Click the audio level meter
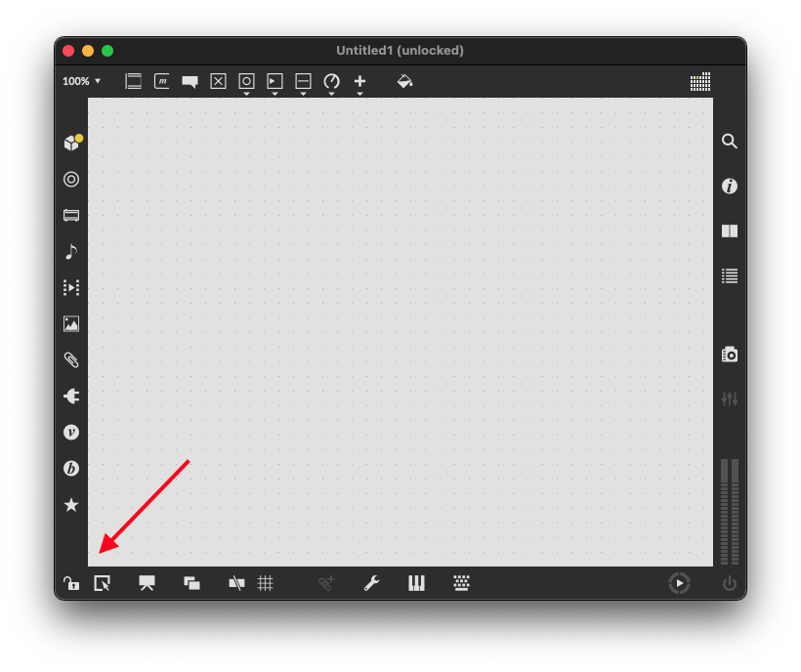801x672 pixels. coord(730,511)
